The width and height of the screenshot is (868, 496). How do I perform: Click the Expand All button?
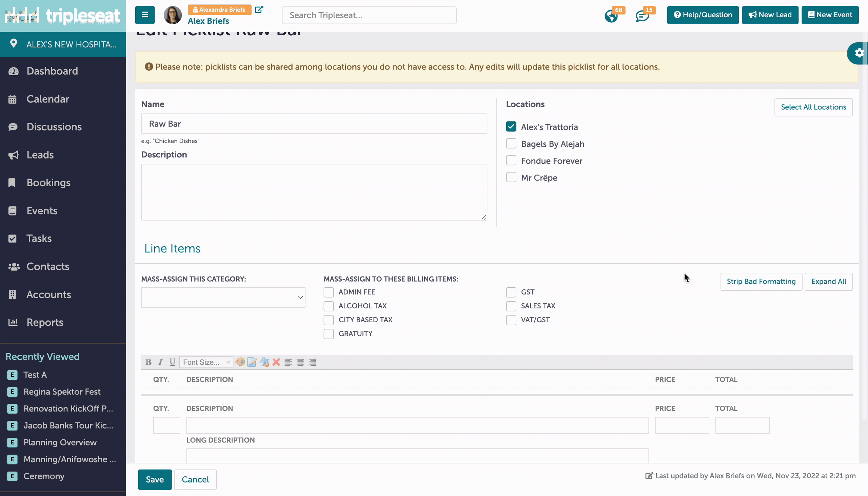(x=829, y=282)
